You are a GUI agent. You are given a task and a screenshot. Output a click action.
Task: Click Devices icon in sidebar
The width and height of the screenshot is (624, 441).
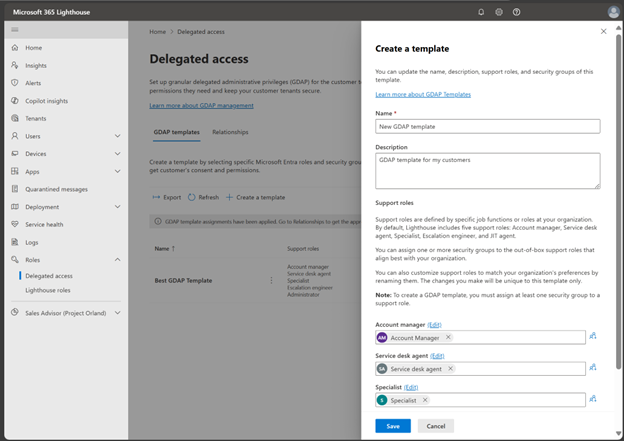coord(15,153)
